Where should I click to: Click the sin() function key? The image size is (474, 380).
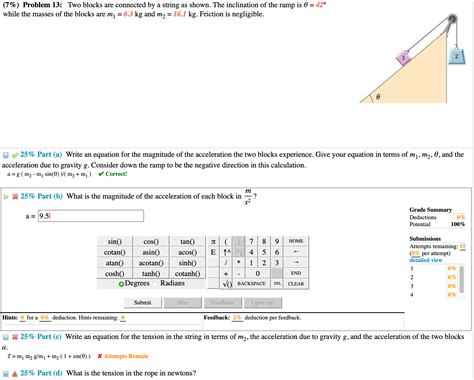(115, 241)
